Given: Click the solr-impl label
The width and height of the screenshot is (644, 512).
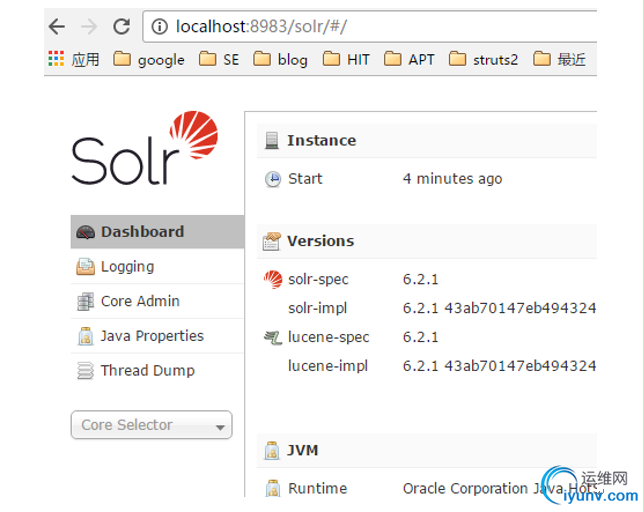Looking at the screenshot, I should [317, 308].
